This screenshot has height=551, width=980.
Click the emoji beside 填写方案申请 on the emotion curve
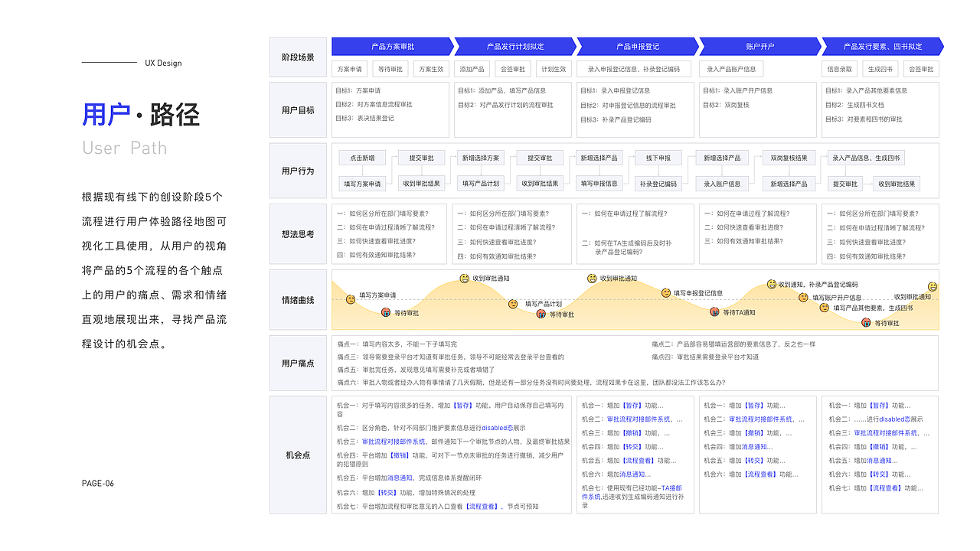tap(351, 299)
